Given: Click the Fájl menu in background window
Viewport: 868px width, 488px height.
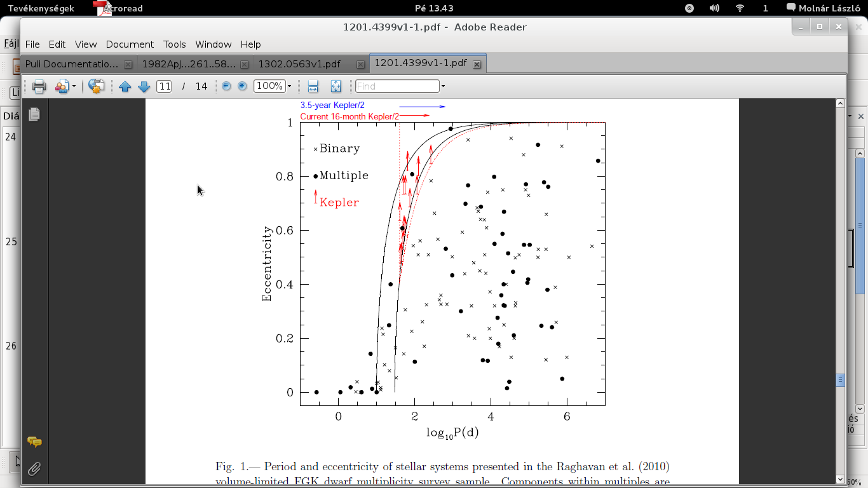Looking at the screenshot, I should [x=11, y=44].
